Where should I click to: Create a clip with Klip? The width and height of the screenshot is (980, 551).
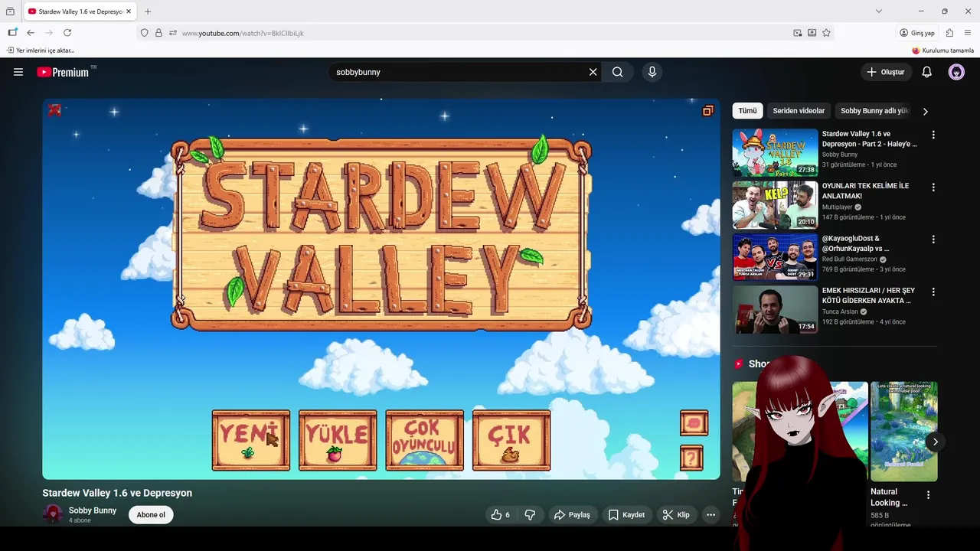click(x=676, y=515)
